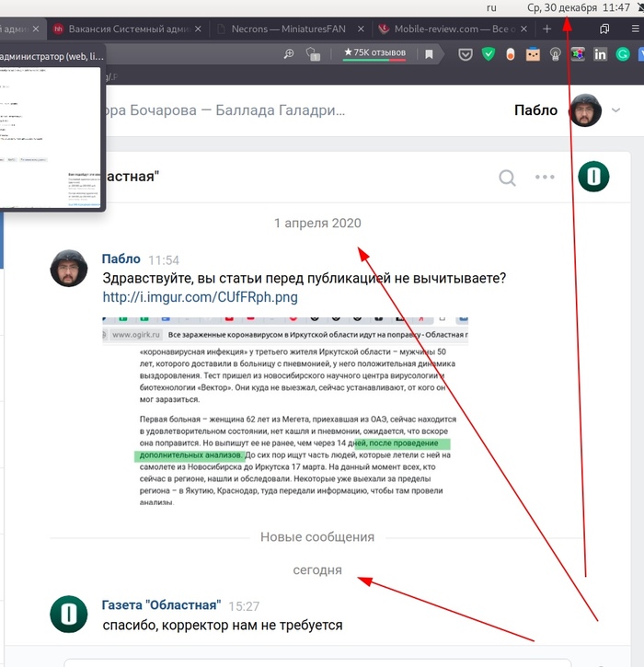The width and height of the screenshot is (644, 667).
Task: Click the LinkedIn extension icon
Action: (x=600, y=54)
